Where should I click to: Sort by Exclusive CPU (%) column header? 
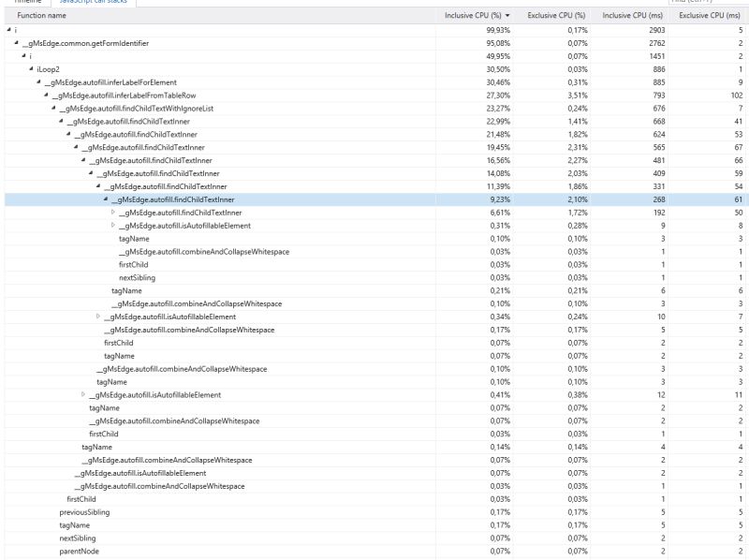[x=556, y=15]
